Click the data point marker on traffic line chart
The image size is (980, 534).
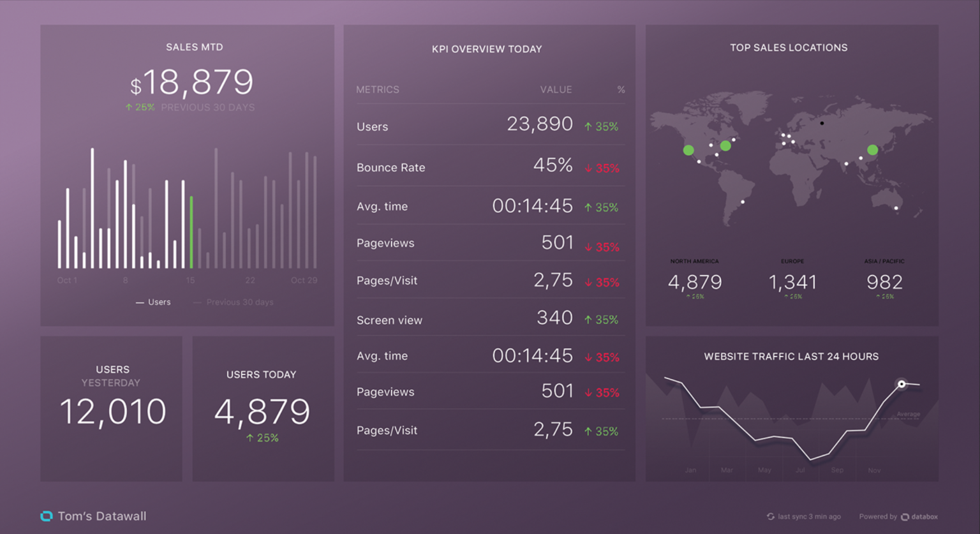[x=903, y=384]
